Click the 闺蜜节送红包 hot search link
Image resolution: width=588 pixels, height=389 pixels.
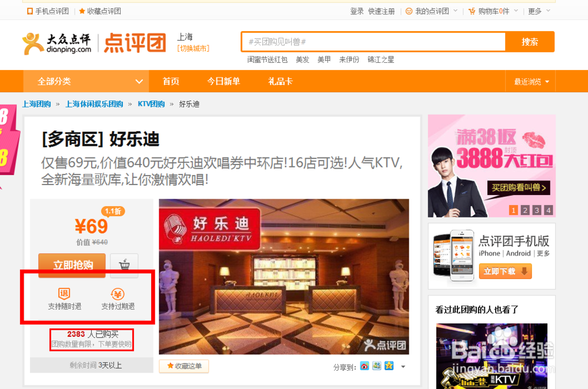point(267,59)
